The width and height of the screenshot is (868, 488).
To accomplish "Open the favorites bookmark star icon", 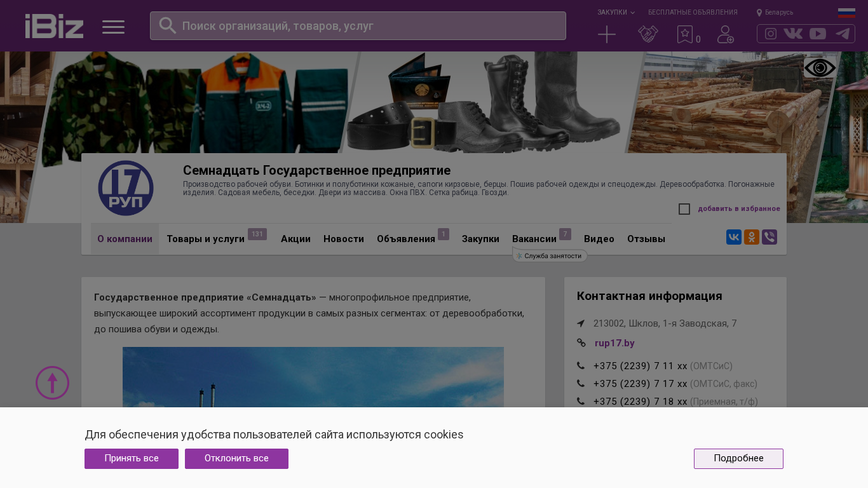I will click(x=685, y=34).
